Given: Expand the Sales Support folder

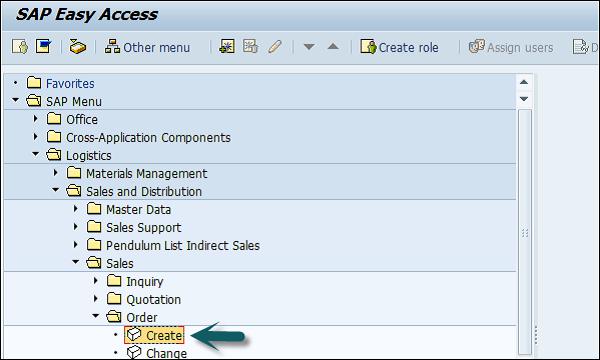Looking at the screenshot, I should click(x=76, y=226).
